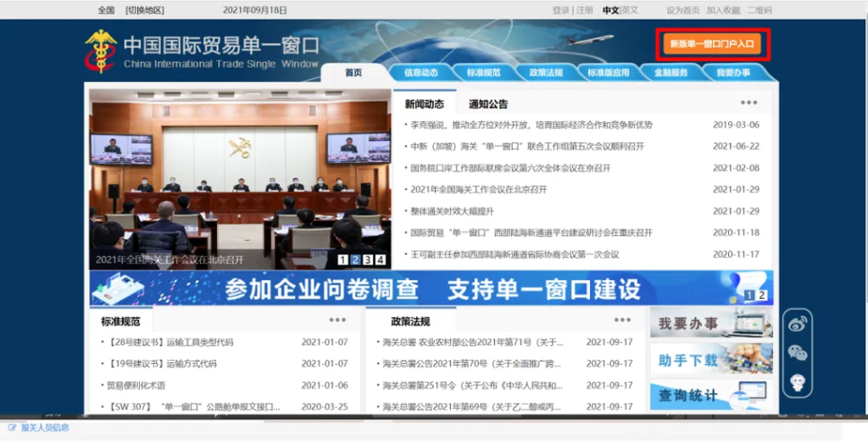Open the 参加企业问卷调查 banner
Screen dimensions: 868x442
(x=431, y=288)
